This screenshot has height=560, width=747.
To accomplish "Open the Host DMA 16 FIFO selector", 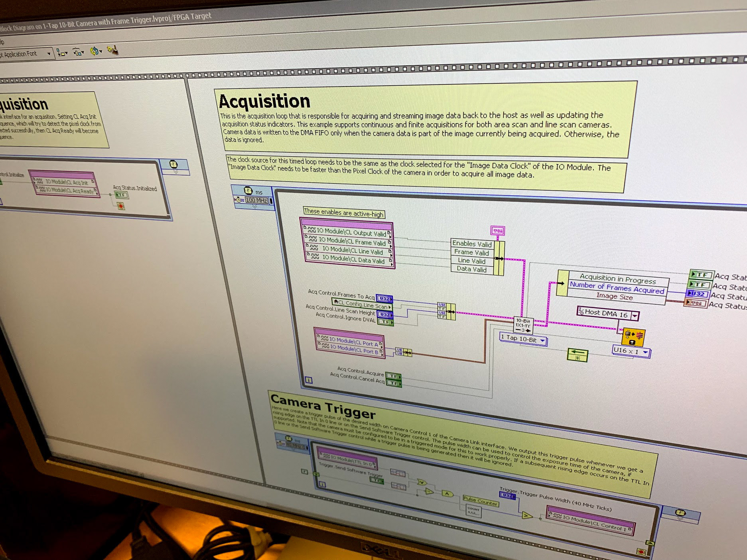I will (x=608, y=314).
